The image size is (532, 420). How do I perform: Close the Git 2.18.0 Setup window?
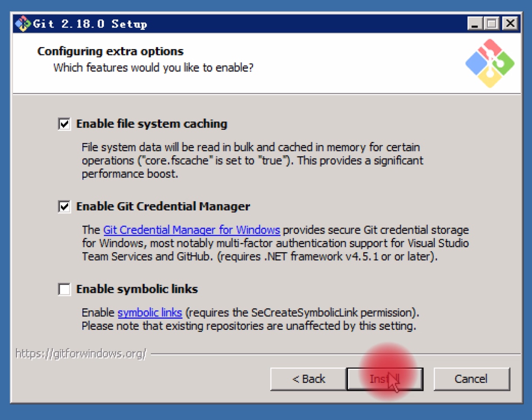click(x=509, y=23)
